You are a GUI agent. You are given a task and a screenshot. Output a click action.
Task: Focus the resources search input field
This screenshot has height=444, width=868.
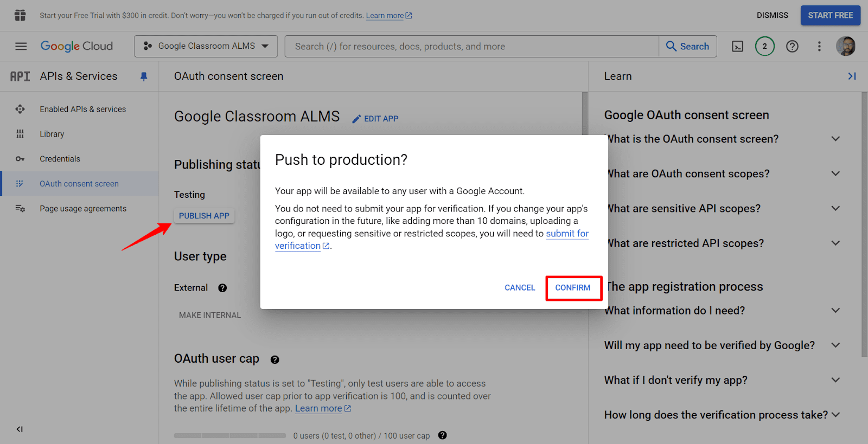[471, 47]
